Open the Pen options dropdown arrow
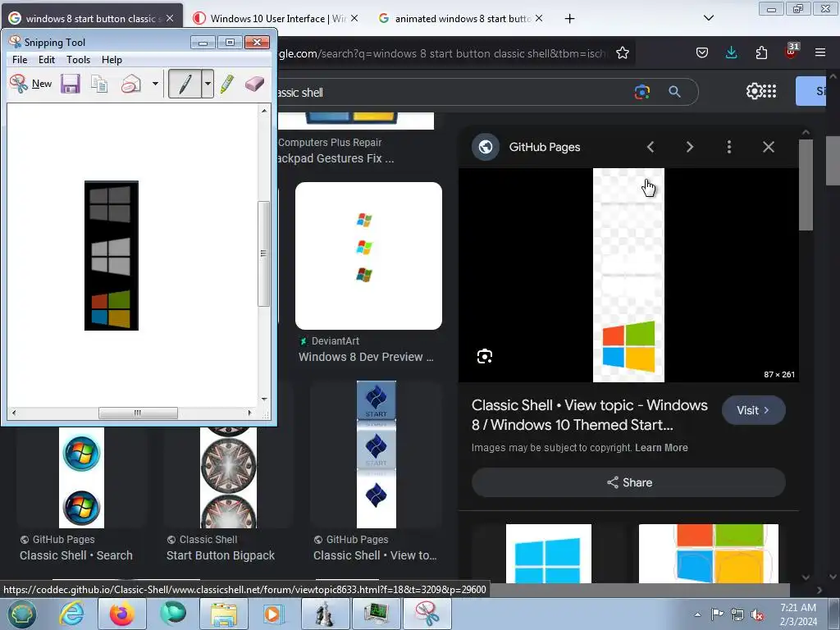Screen dimensions: 840x630 (208, 84)
